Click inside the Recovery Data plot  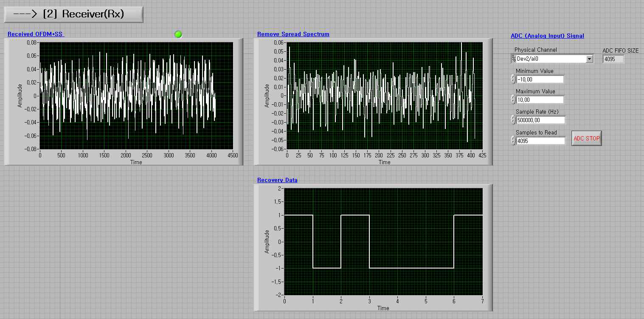click(x=383, y=241)
